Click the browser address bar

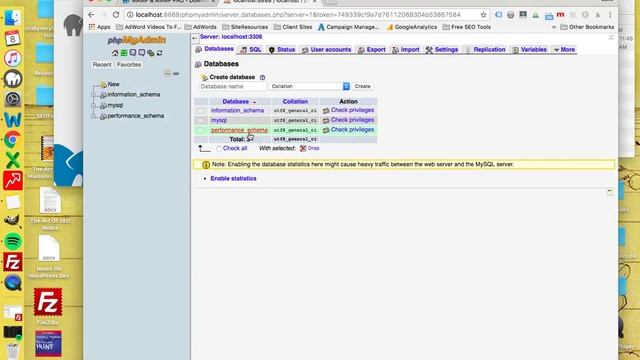(304, 15)
